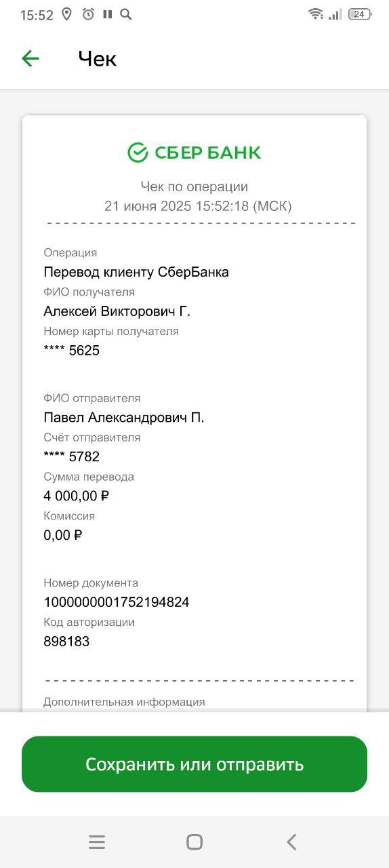Tap Дополнительная информация section label
This screenshot has width=389, height=868.
point(124,702)
